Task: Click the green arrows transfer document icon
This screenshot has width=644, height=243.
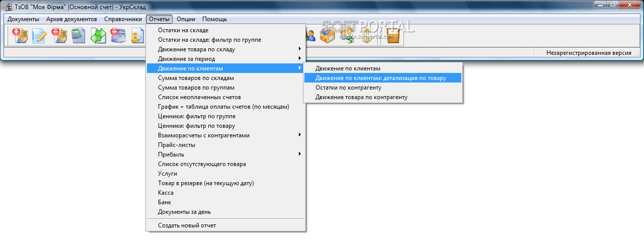Action: 98,36
